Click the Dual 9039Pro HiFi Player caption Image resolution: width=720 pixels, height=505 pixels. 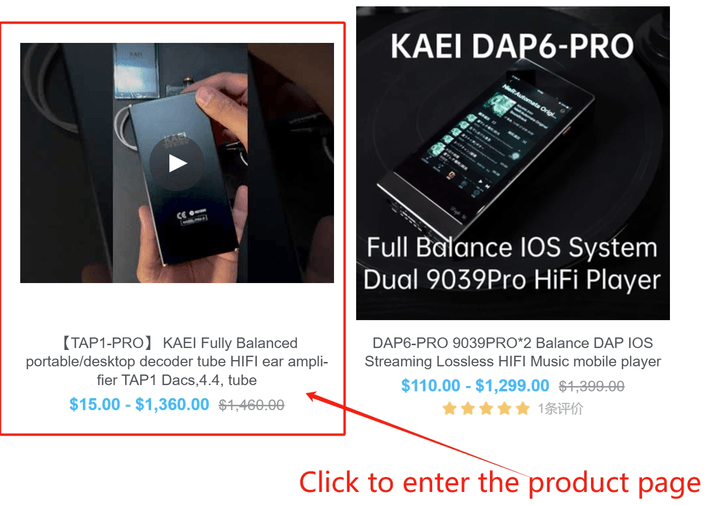[512, 280]
